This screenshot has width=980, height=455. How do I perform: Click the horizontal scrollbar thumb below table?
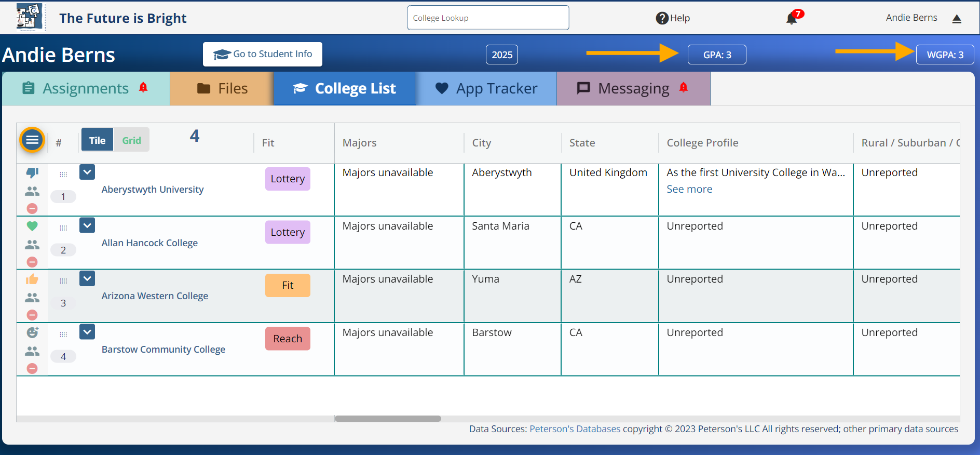point(388,419)
